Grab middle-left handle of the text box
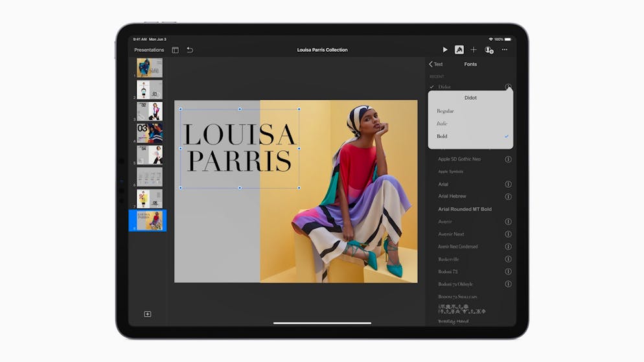 click(181, 148)
